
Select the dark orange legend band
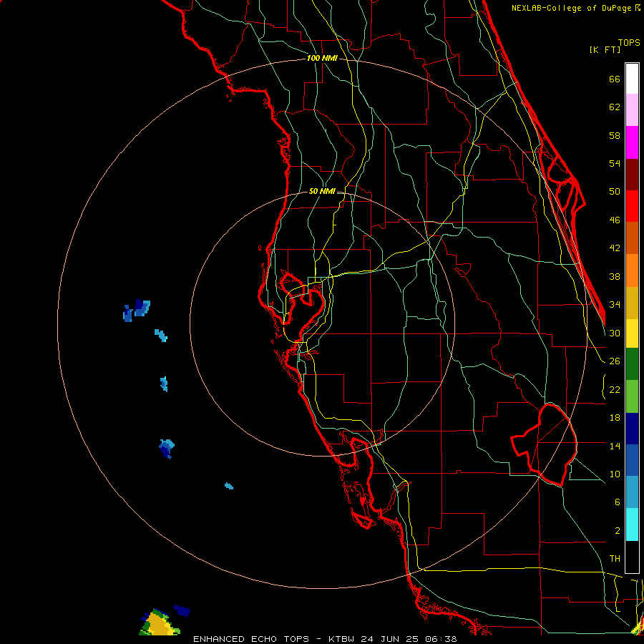click(632, 238)
